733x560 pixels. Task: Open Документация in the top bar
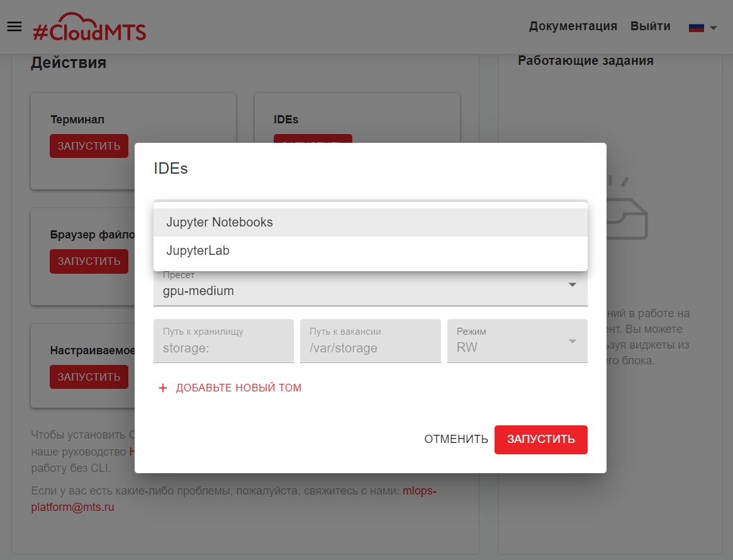click(573, 26)
